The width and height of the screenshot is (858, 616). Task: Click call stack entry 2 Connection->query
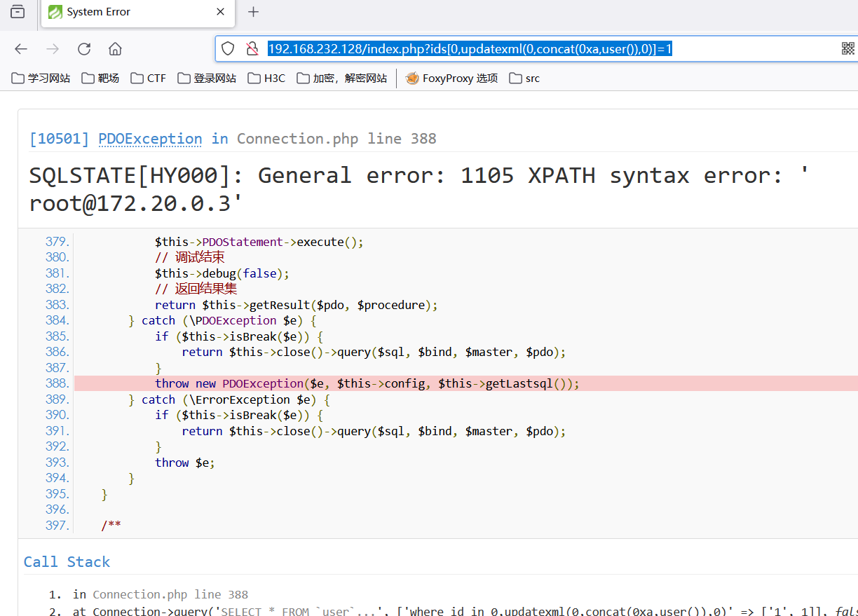465,611
